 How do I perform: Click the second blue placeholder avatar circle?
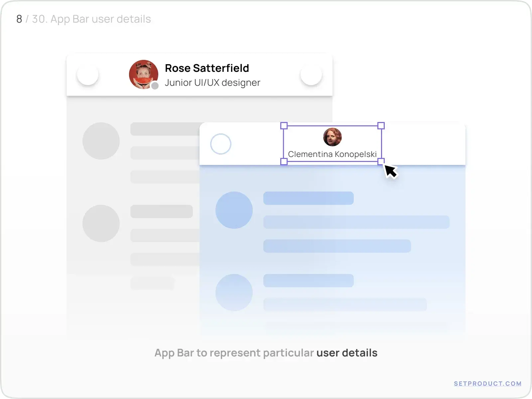tap(234, 293)
